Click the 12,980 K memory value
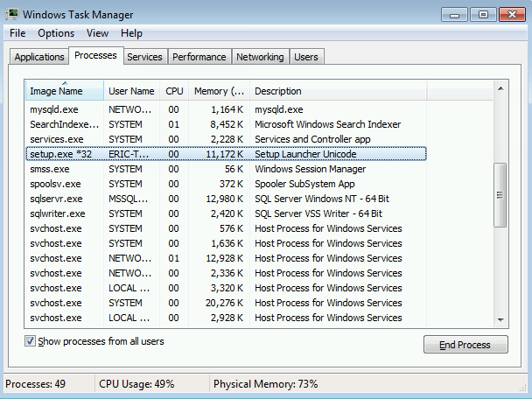 pos(224,199)
